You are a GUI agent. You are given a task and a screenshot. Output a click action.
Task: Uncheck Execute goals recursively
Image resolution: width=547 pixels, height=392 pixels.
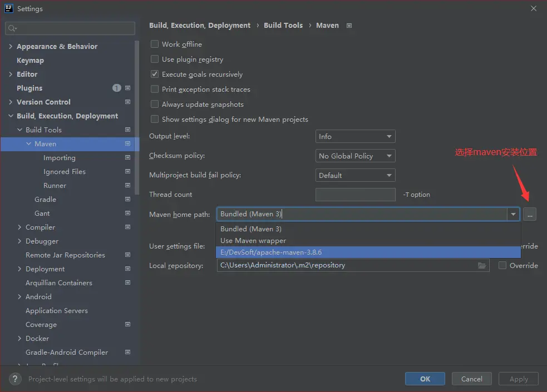[155, 75]
